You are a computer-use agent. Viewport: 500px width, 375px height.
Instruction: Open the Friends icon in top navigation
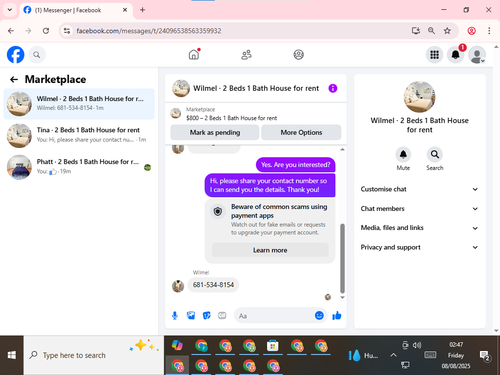point(246,55)
